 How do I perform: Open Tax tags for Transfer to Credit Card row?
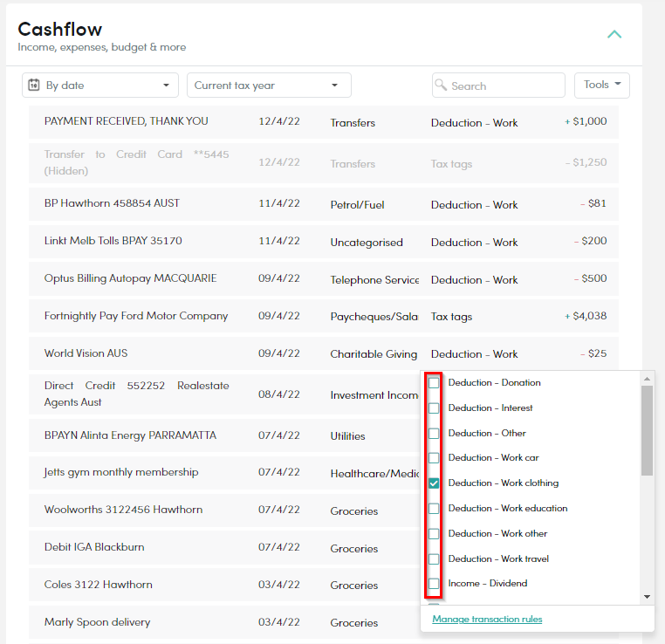(x=451, y=164)
